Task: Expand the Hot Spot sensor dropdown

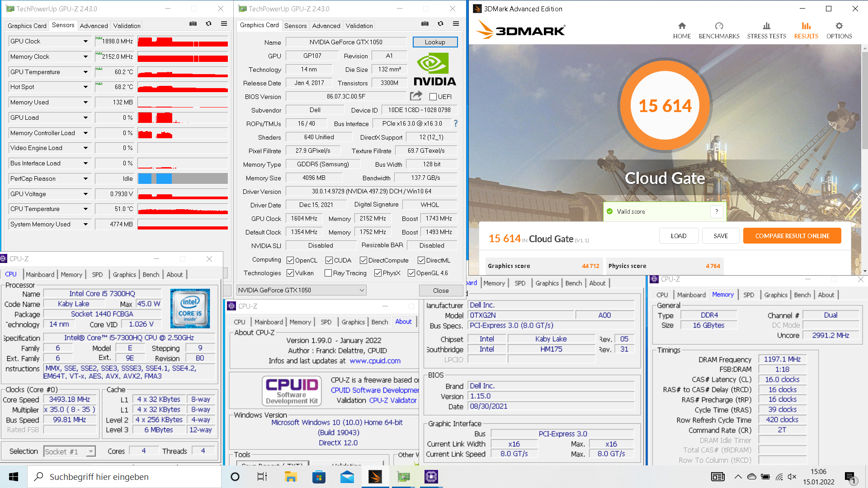Action: 85,87
